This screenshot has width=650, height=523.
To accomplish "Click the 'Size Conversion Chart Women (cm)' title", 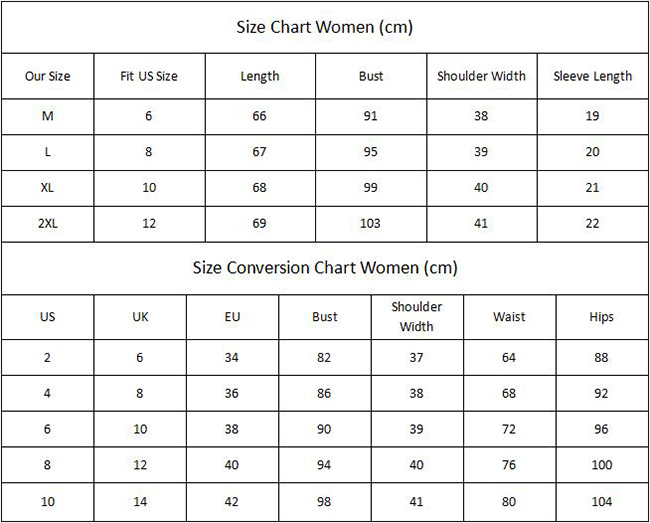I will 325,268.
